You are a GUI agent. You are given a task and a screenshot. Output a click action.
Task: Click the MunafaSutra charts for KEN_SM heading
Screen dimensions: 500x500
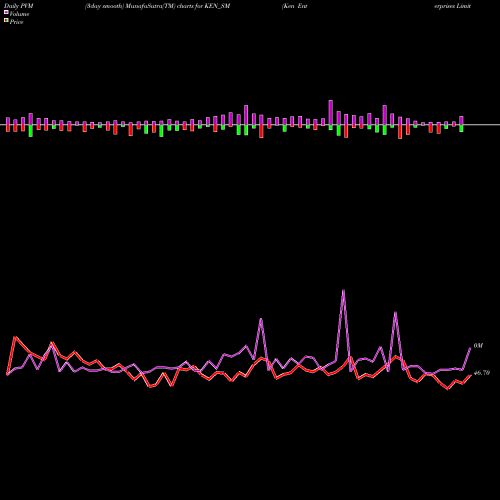(x=157, y=6)
